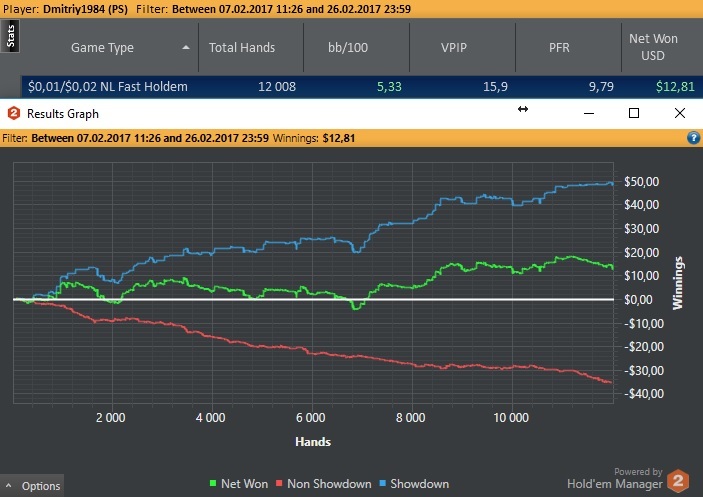The width and height of the screenshot is (703, 497).
Task: Click the 5,33 bb/100 value
Action: (x=389, y=86)
